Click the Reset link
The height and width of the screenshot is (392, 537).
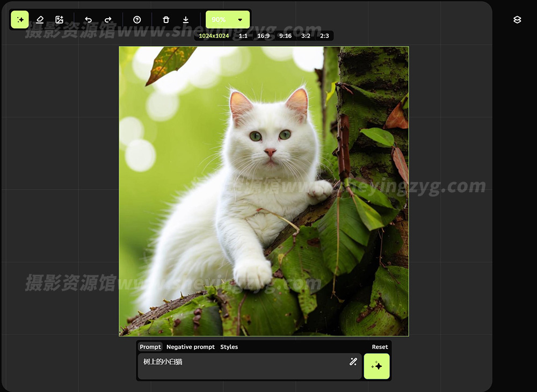pos(380,347)
